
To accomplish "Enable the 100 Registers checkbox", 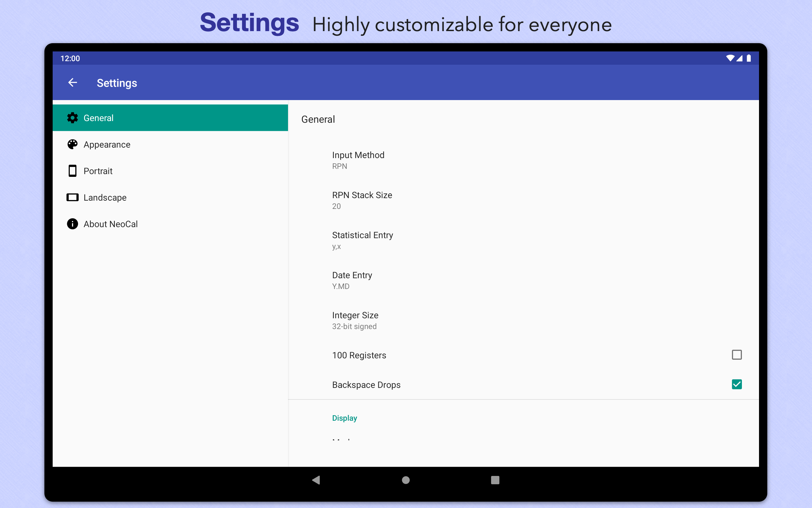I will pyautogui.click(x=737, y=355).
